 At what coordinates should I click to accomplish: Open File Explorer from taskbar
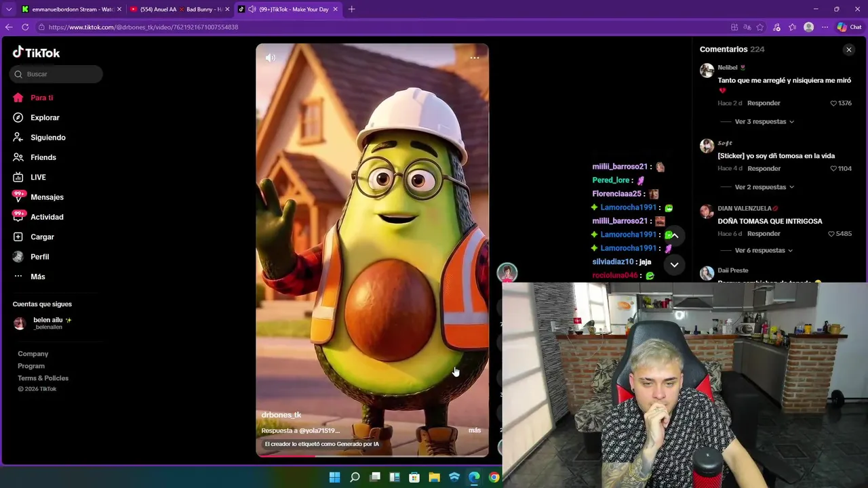434,477
